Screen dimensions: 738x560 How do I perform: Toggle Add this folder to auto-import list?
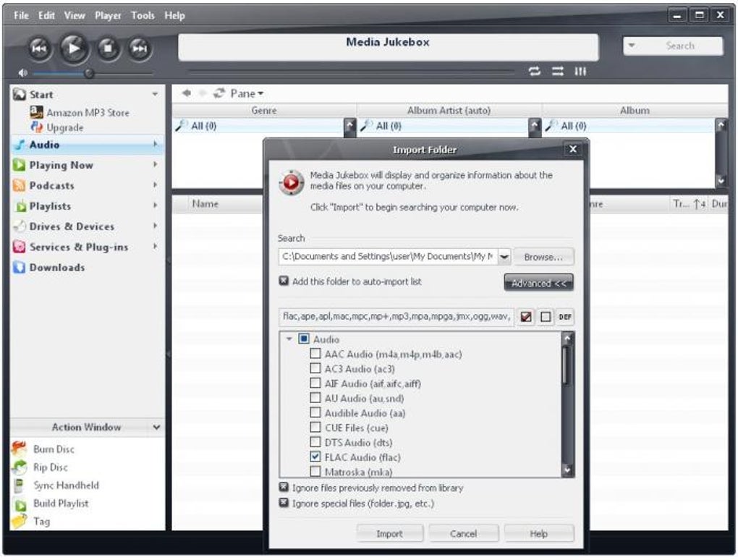284,281
